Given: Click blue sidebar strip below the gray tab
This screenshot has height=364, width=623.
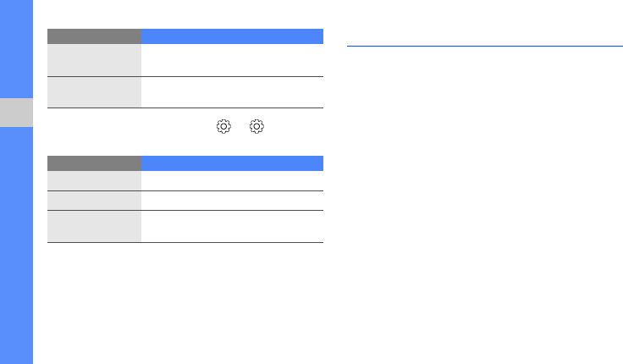Looking at the screenshot, I should pyautogui.click(x=16, y=245).
